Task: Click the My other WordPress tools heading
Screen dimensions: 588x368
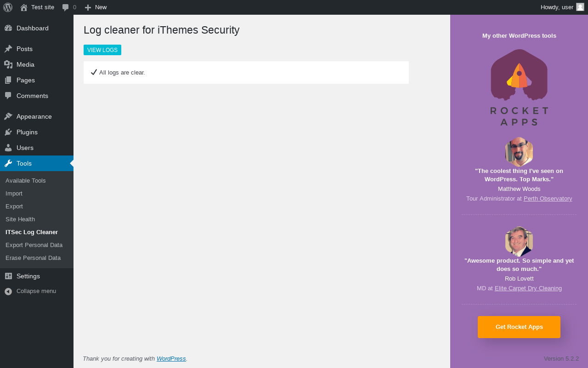Action: tap(519, 36)
